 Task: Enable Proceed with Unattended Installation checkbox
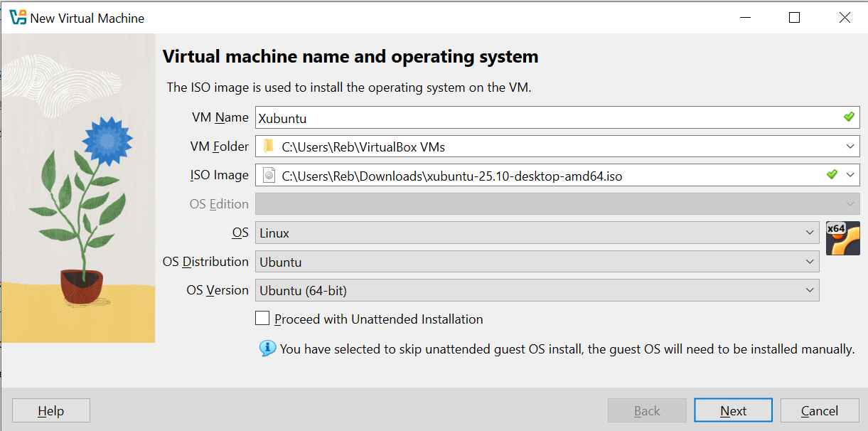click(263, 319)
